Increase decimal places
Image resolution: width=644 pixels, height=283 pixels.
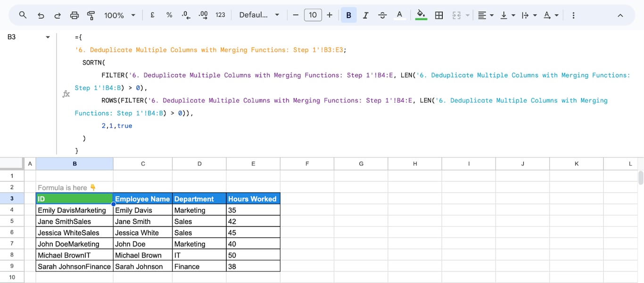pos(203,15)
